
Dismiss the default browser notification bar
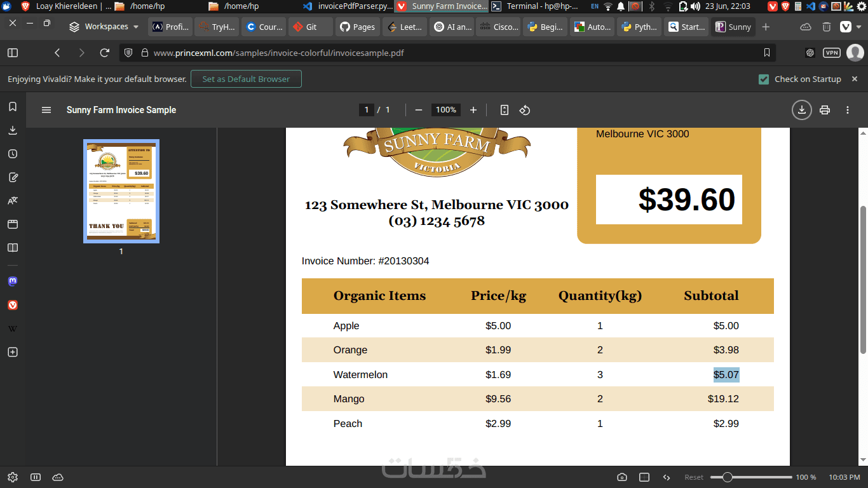[855, 79]
